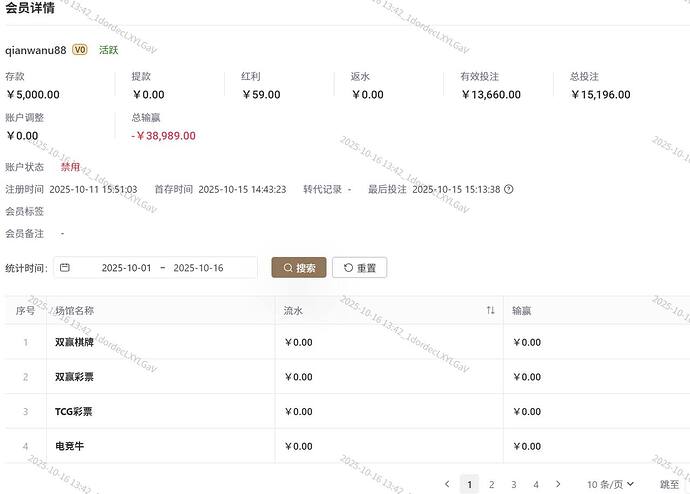Switch to page 4

[536, 484]
